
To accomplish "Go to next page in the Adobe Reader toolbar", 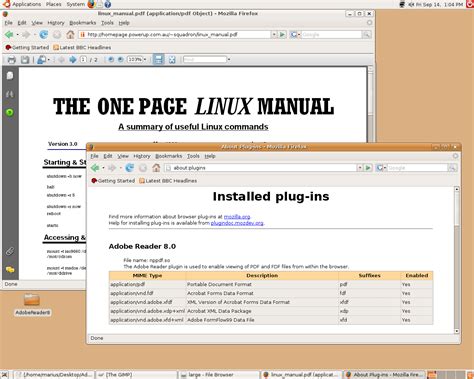I will point(73,60).
